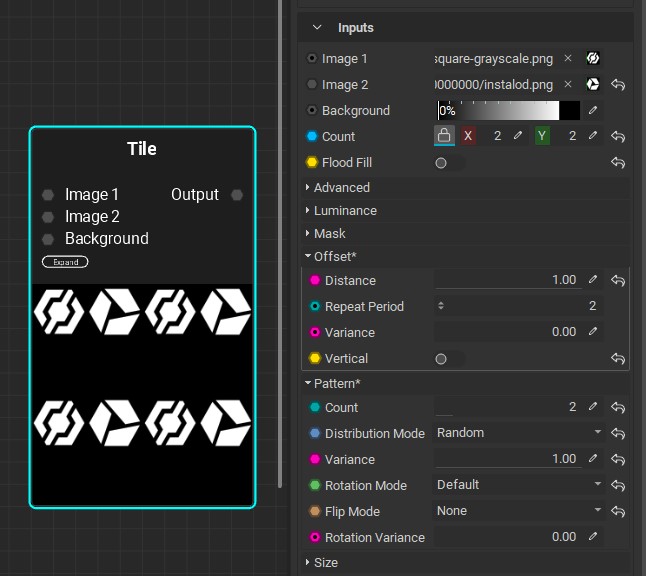Click the Background gradient slider bar

pyautogui.click(x=508, y=111)
